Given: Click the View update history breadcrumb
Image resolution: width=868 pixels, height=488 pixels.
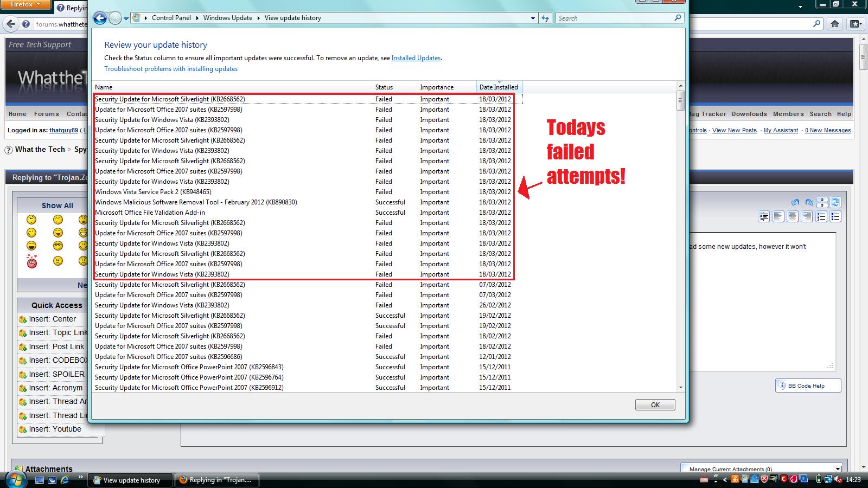Looking at the screenshot, I should [293, 18].
